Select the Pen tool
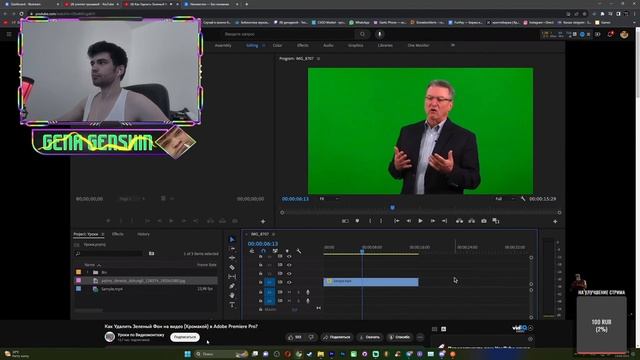 coord(232,287)
